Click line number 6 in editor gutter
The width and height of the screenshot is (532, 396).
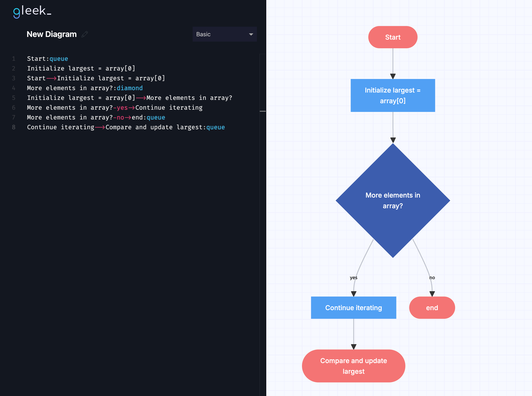tap(14, 108)
